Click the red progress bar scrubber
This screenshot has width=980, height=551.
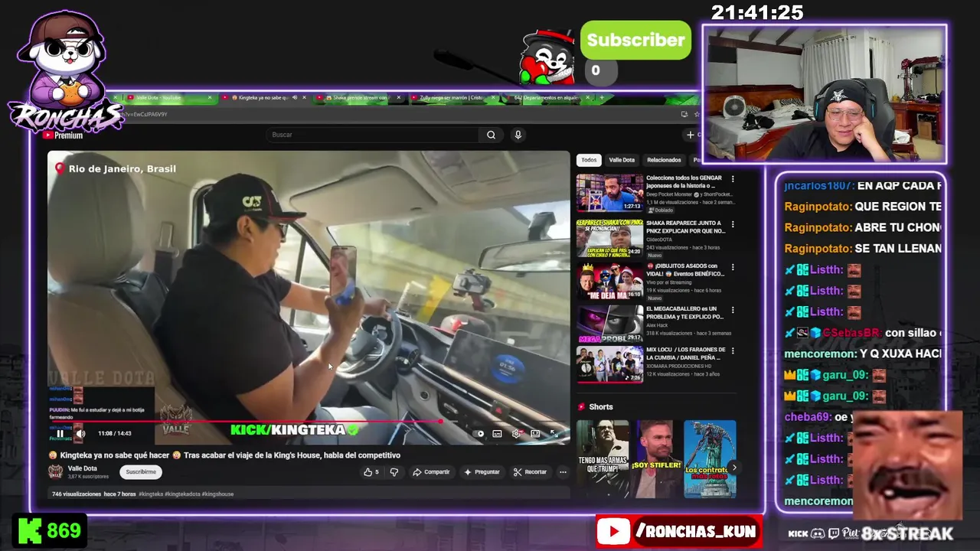click(x=441, y=421)
